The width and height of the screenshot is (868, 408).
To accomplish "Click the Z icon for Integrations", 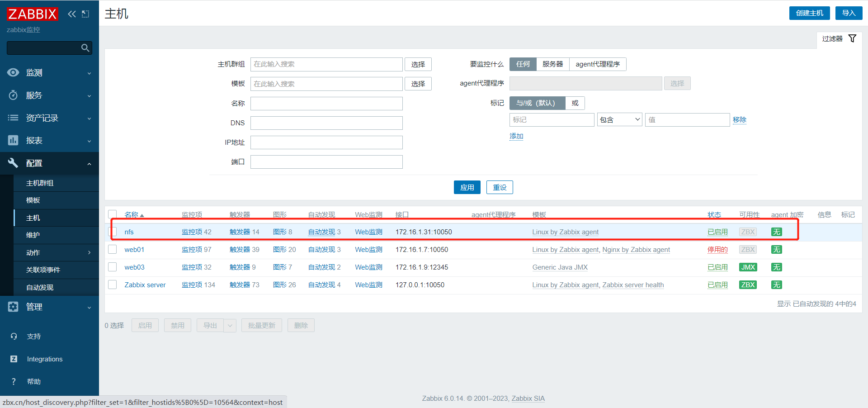I will (x=14, y=359).
